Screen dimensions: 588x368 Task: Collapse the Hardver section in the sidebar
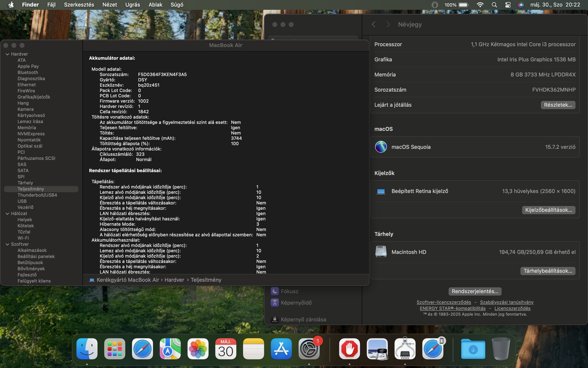click(7, 54)
